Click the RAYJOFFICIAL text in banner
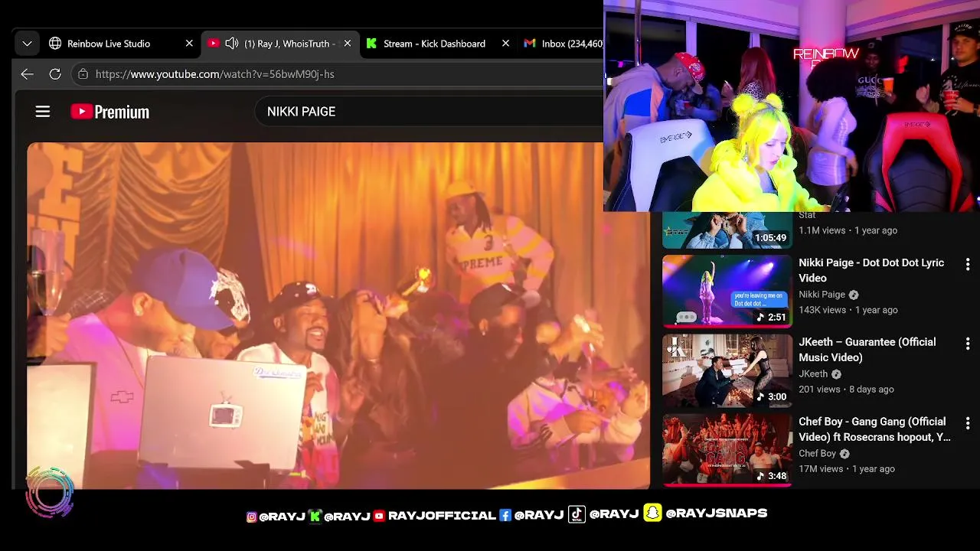 [x=442, y=516]
